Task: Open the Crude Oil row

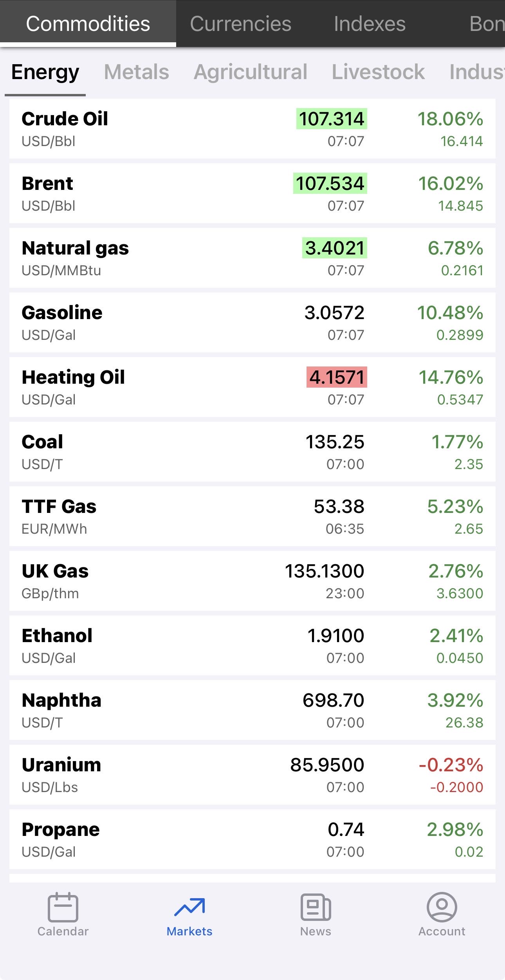Action: coord(157,129)
